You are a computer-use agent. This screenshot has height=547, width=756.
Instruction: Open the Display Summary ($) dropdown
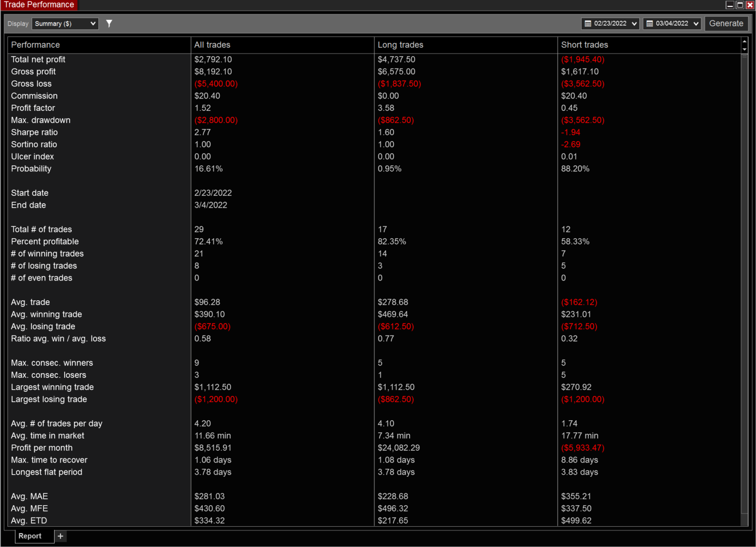(65, 24)
